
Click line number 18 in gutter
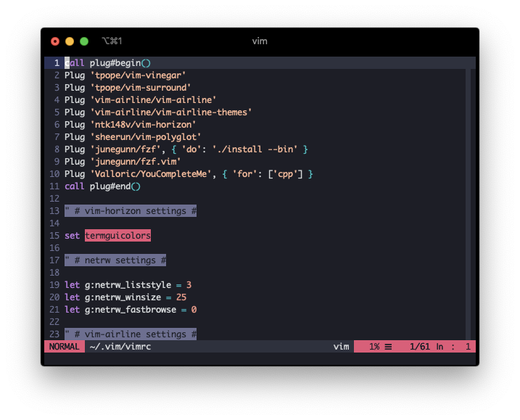pos(54,273)
